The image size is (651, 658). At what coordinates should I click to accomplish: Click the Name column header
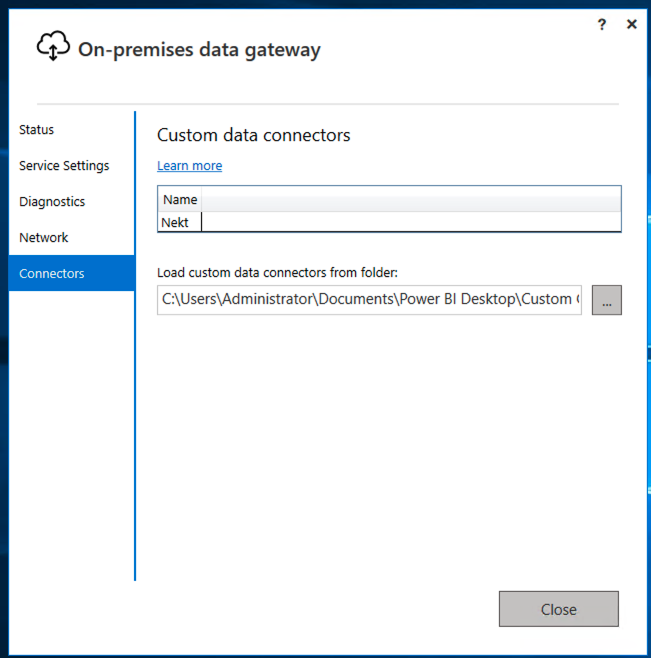coord(180,199)
